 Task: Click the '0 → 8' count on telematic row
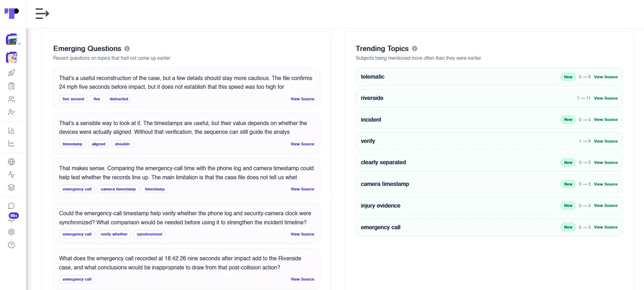[585, 77]
